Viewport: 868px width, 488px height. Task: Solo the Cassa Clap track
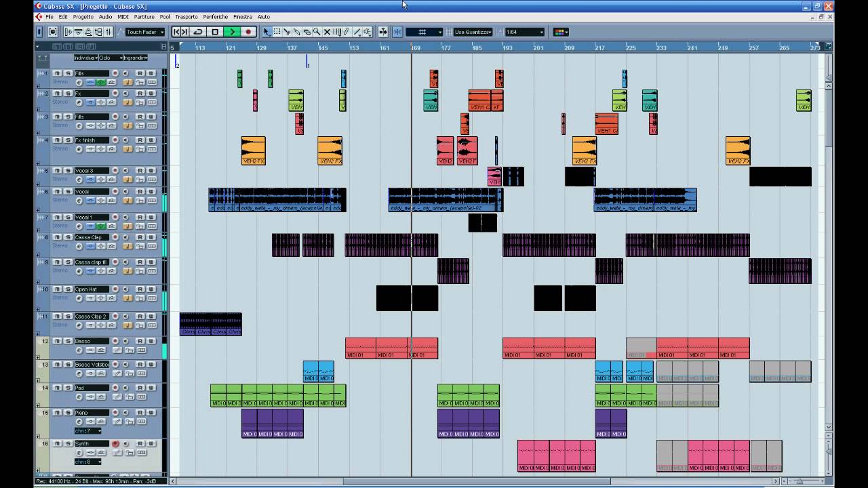[x=68, y=237]
